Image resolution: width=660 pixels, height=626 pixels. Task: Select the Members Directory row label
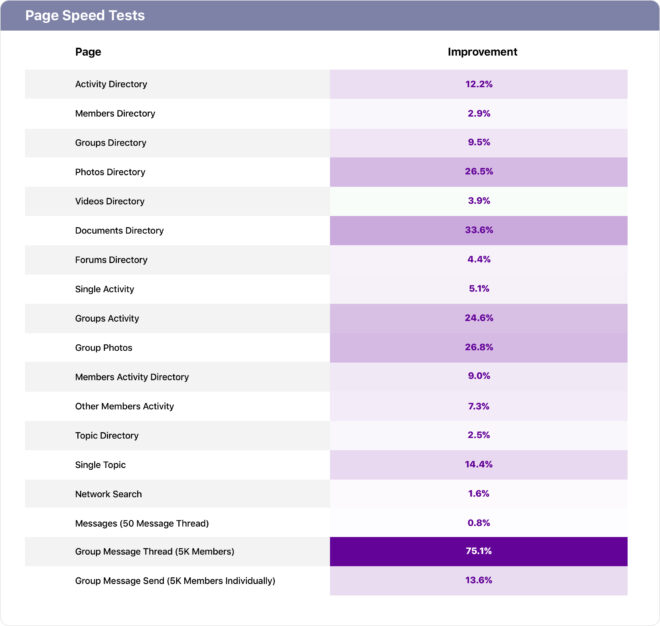point(115,113)
